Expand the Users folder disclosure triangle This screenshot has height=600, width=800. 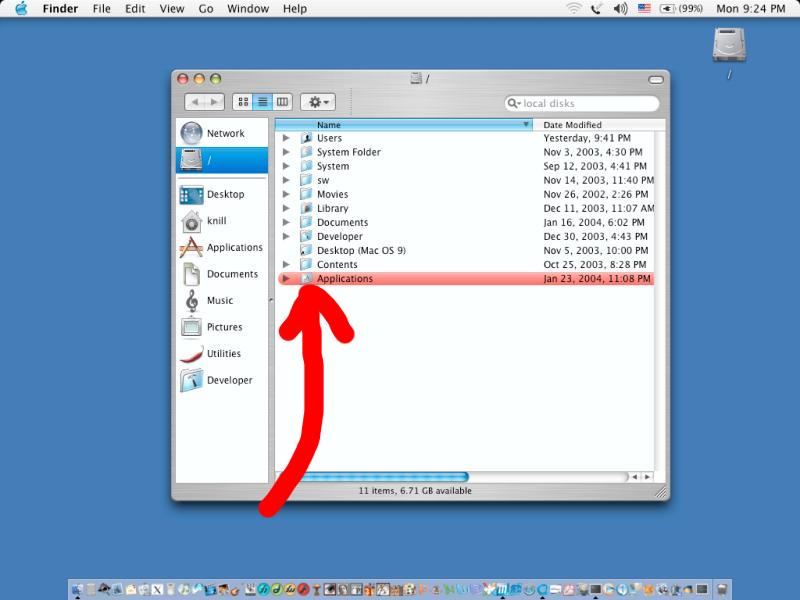click(x=286, y=138)
